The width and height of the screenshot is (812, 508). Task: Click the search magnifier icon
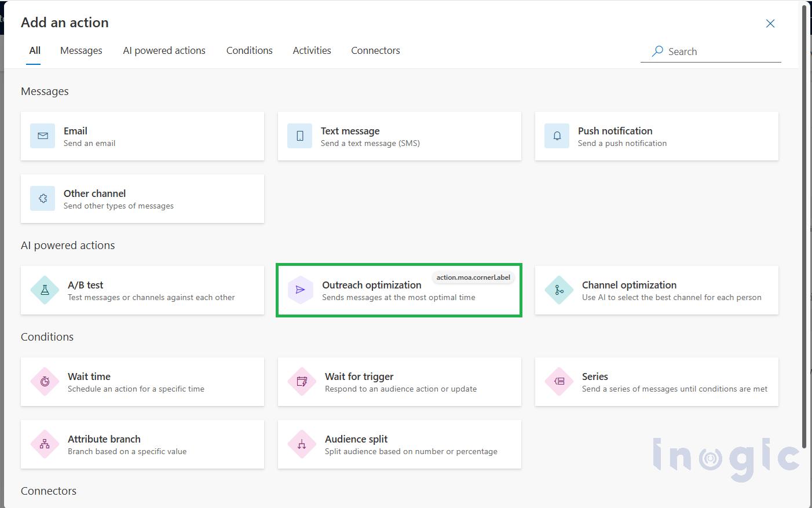[657, 52]
